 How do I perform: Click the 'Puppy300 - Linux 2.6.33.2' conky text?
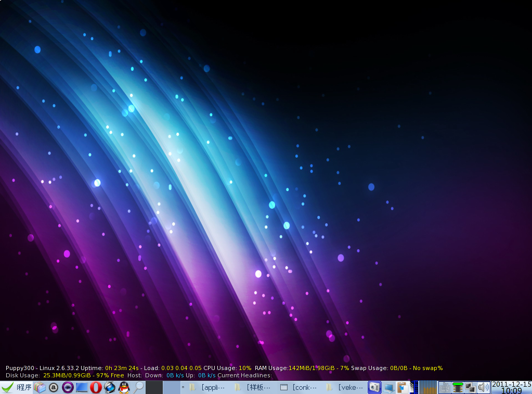point(43,368)
